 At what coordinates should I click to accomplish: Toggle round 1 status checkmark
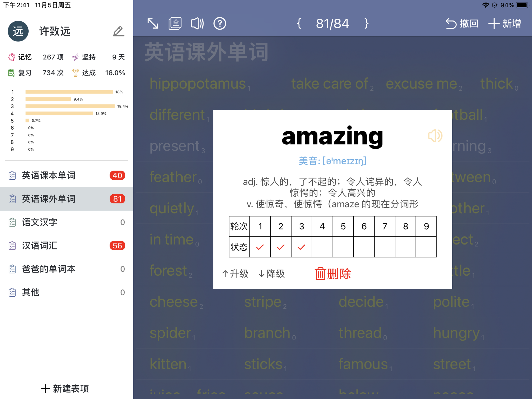point(260,247)
